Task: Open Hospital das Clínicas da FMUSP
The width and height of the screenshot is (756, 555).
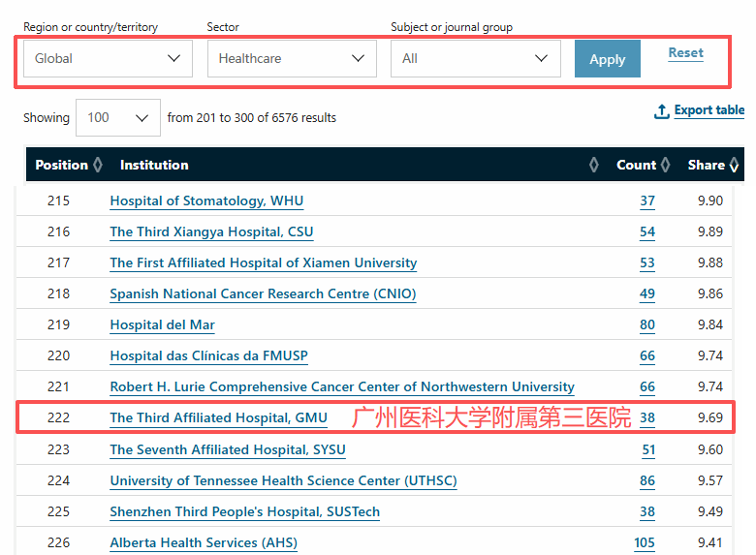Action: tap(208, 356)
